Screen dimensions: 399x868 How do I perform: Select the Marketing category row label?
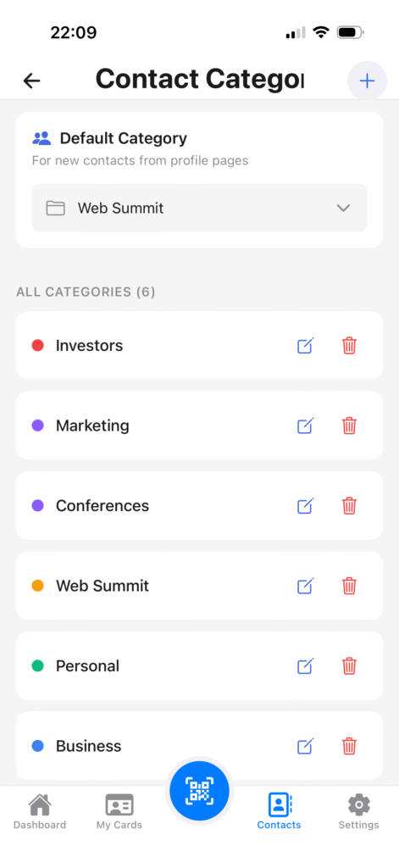click(92, 426)
